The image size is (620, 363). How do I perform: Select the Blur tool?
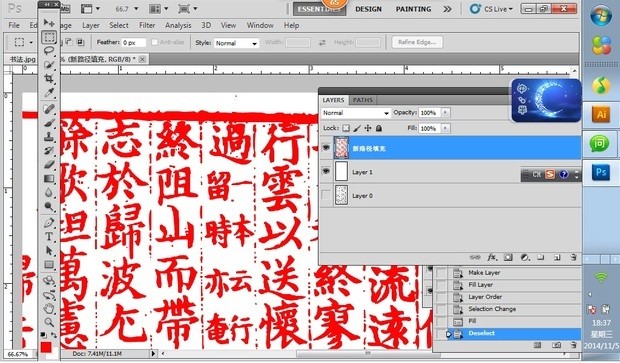(x=49, y=193)
